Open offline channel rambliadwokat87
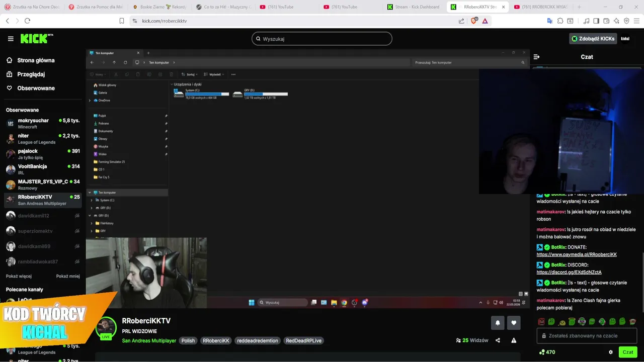Viewport: 644px width, 362px height. pos(42,262)
